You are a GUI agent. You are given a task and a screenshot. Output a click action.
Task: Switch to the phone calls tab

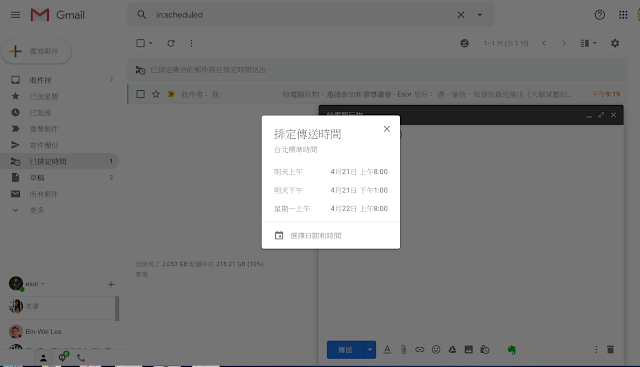(81, 358)
